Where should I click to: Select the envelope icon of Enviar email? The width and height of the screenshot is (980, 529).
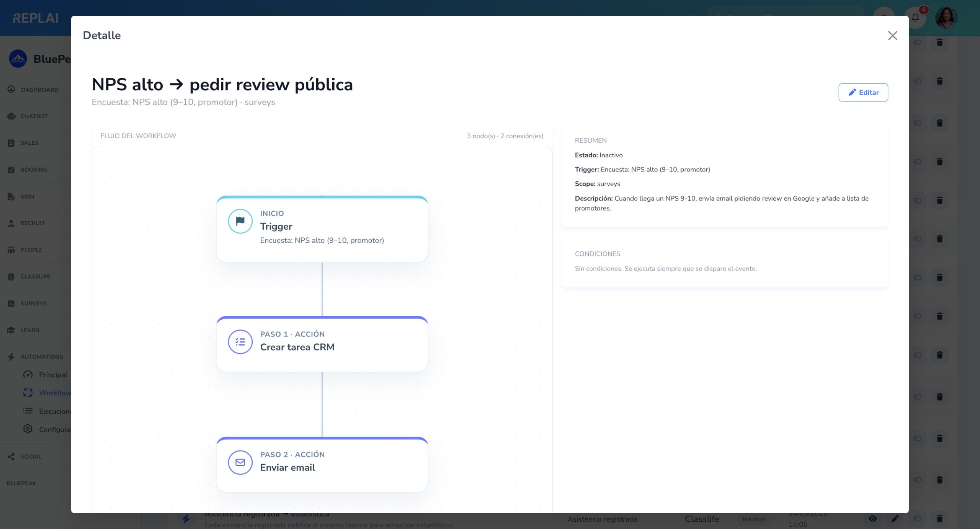click(x=240, y=462)
